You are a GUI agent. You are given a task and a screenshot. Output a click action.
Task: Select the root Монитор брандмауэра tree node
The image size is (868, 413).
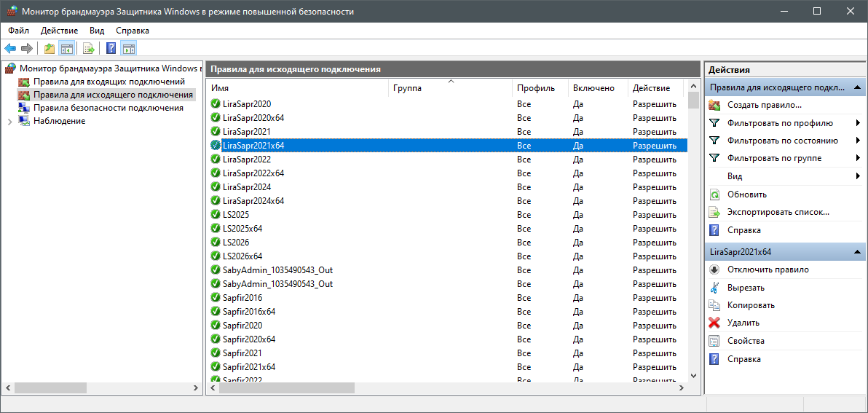pyautogui.click(x=110, y=68)
